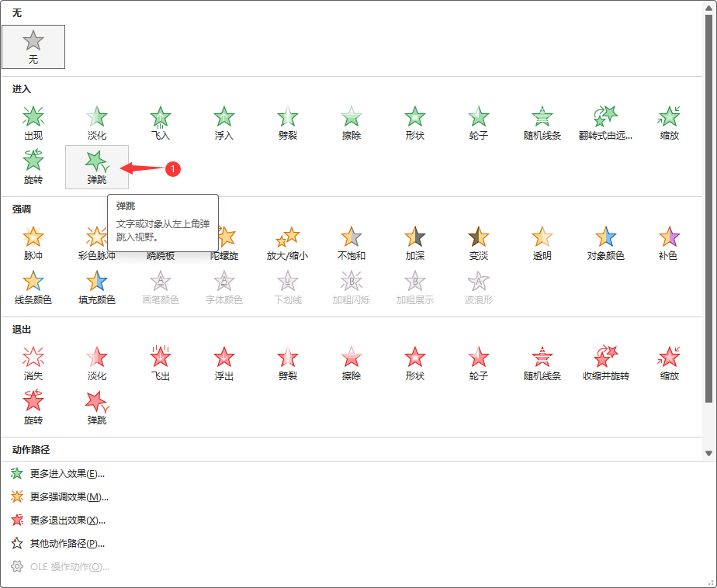This screenshot has width=717, height=588.
Task: Apply the 浮出 float-out effect
Action: click(x=224, y=364)
